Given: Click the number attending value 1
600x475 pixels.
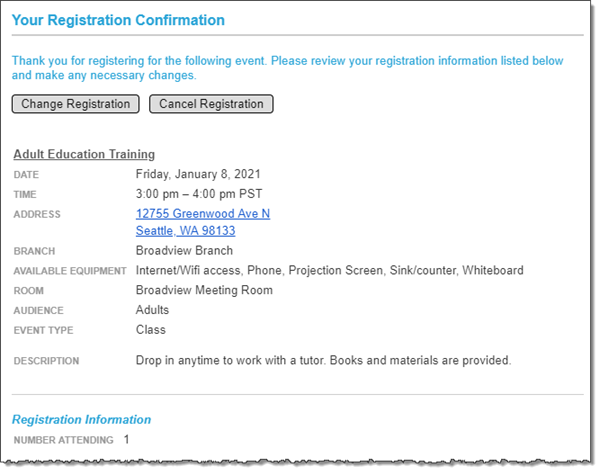Looking at the screenshot, I should [126, 439].
